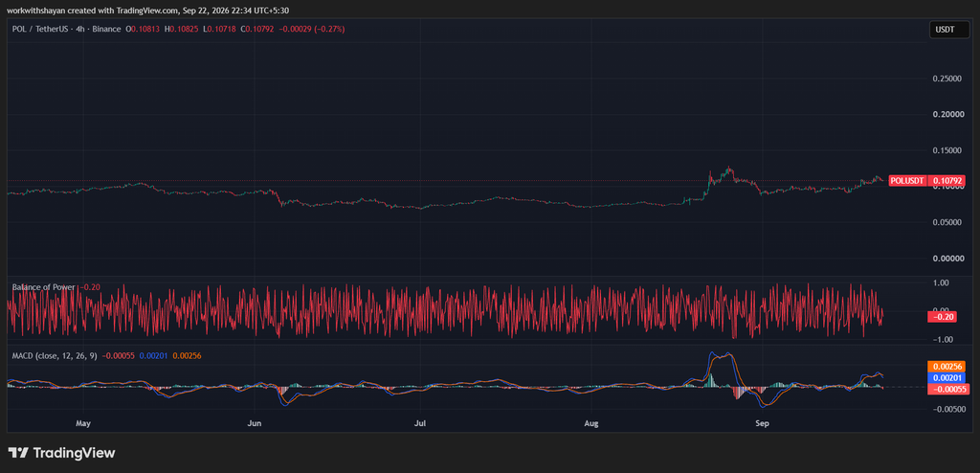Click the 1.00 Balance of Power axis label
980x473 pixels.
pos(941,282)
